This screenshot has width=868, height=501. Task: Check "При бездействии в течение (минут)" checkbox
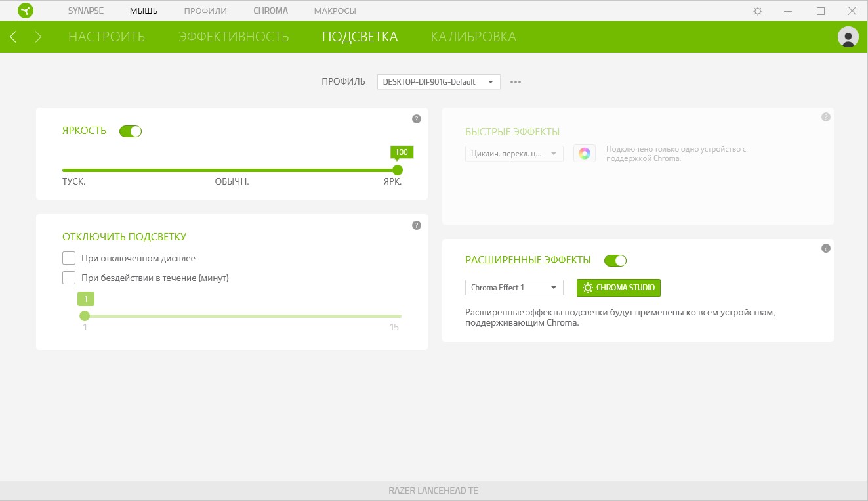(x=69, y=278)
